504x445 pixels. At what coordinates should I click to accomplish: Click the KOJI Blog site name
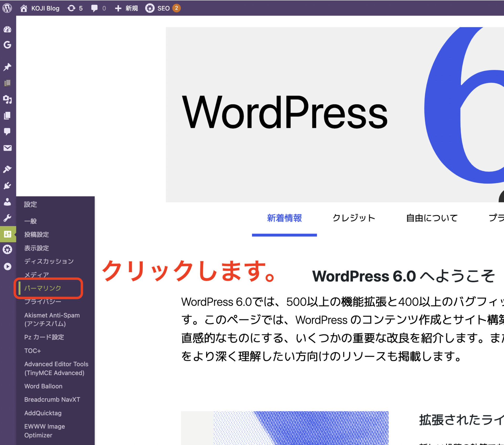click(x=45, y=8)
